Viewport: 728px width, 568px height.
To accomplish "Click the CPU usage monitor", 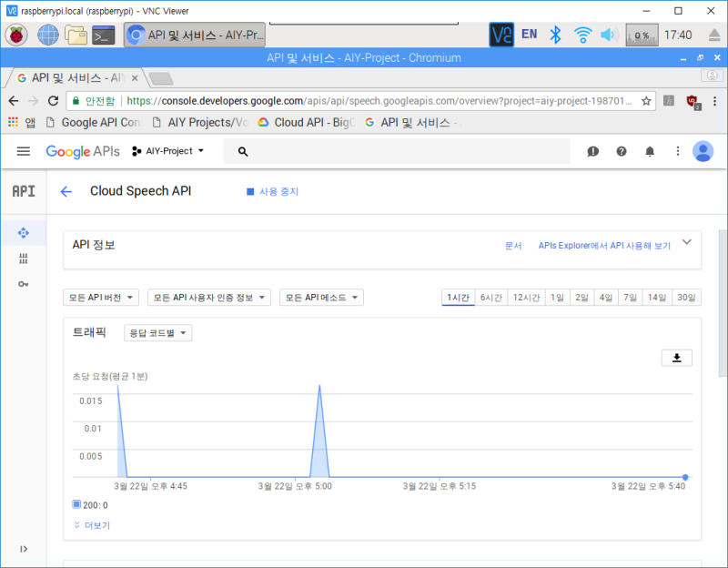I will pyautogui.click(x=642, y=35).
